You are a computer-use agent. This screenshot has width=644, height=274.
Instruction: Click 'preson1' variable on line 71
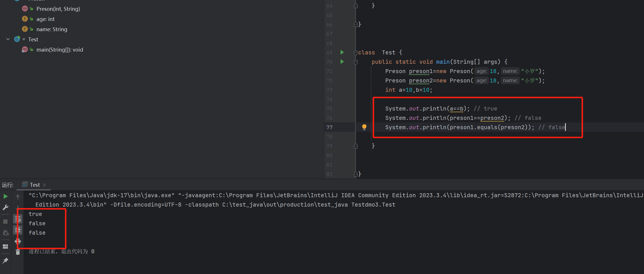(x=421, y=71)
